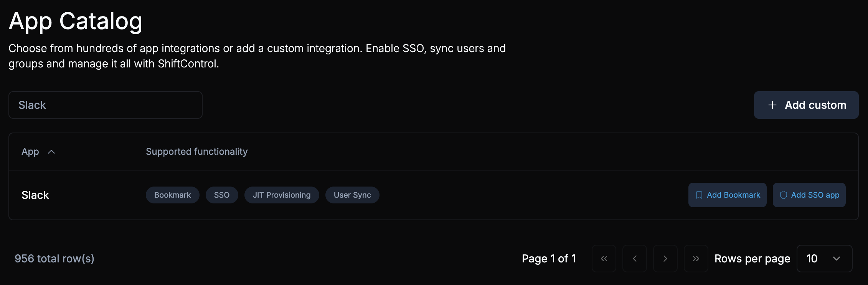Go to the last page

696,259
